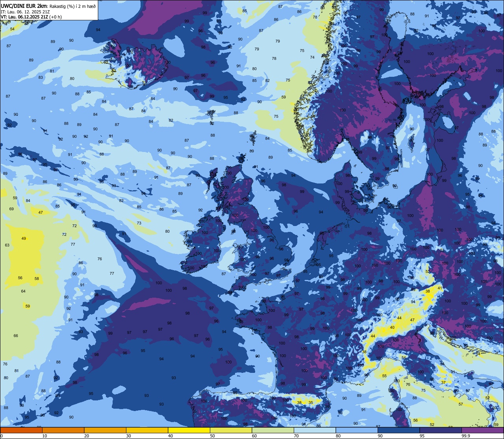Viewport: 504px width, 439px height.
Task: Click the 30–40 amber legend segment
Action: (x=147, y=430)
